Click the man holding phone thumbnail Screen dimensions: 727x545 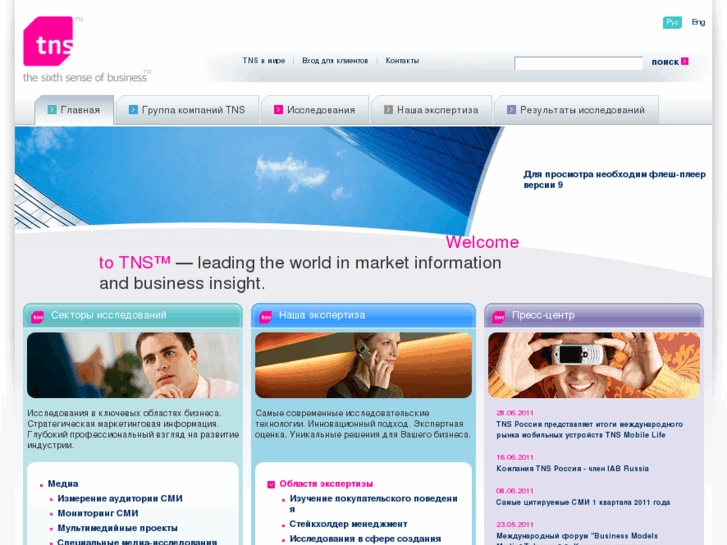tap(594, 365)
